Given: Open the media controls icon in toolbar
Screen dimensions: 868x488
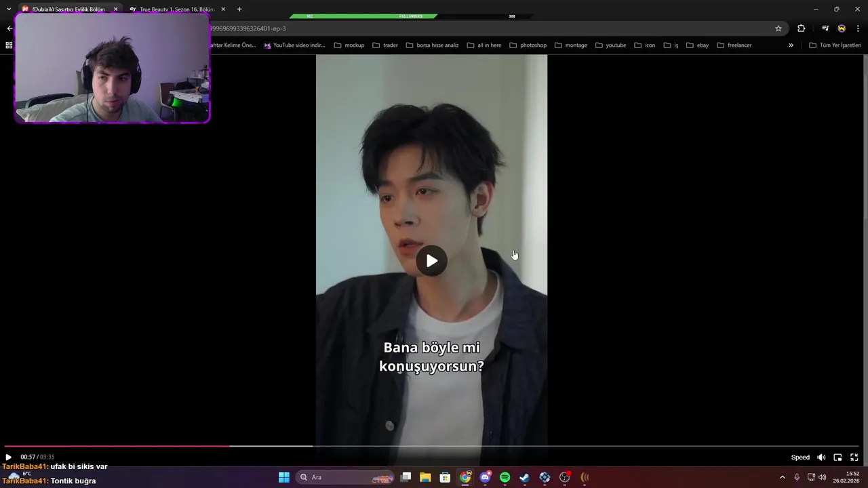Looking at the screenshot, I should pyautogui.click(x=825, y=28).
